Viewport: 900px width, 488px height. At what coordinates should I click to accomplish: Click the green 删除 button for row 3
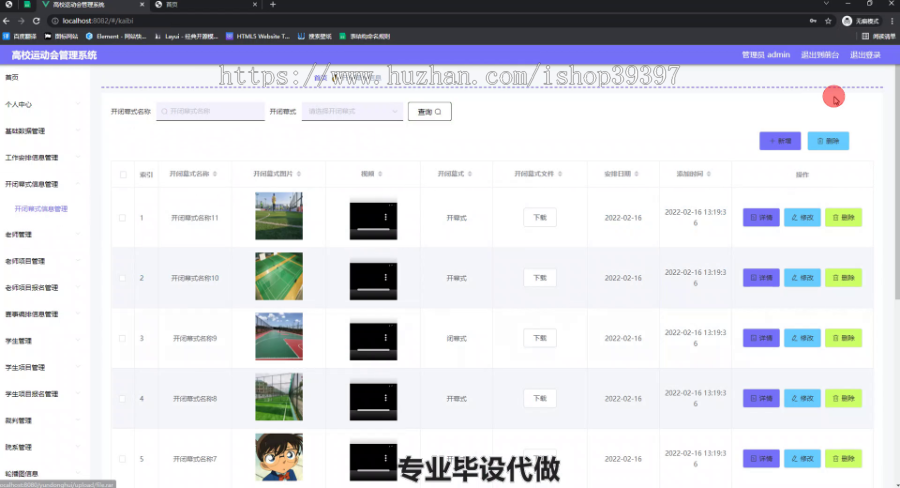tap(844, 338)
